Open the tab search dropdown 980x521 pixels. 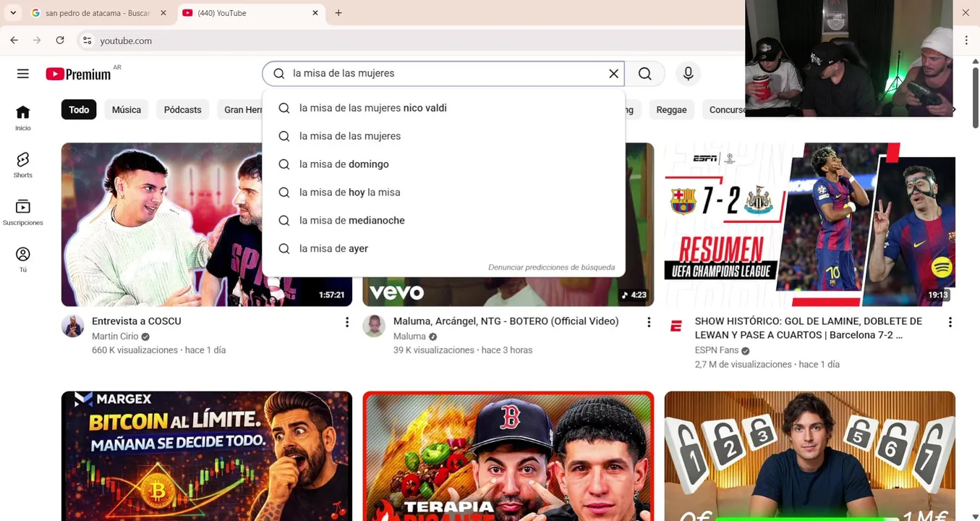pyautogui.click(x=13, y=13)
